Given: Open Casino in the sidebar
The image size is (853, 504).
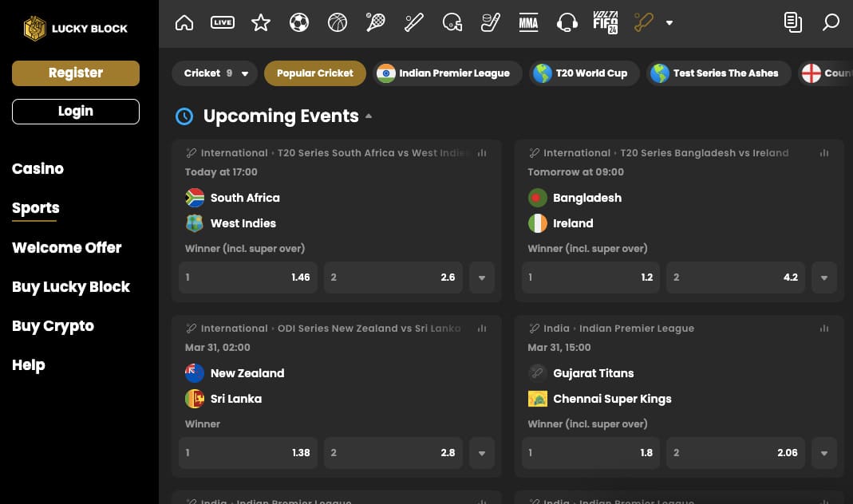Looking at the screenshot, I should pyautogui.click(x=38, y=168).
